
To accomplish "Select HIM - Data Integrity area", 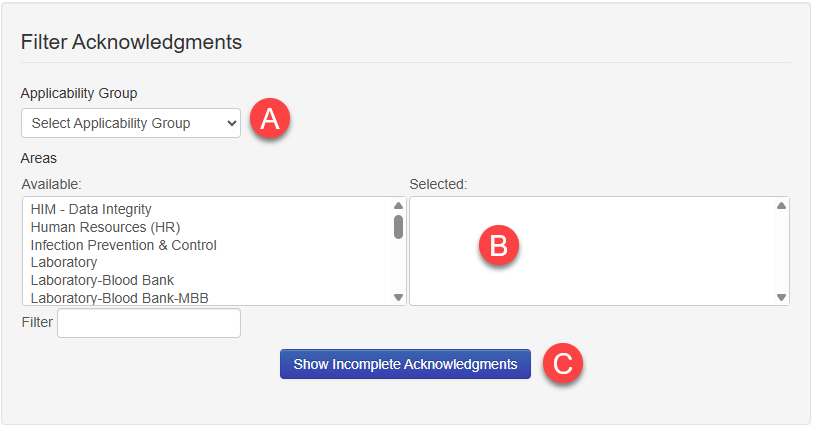I will 91,209.
